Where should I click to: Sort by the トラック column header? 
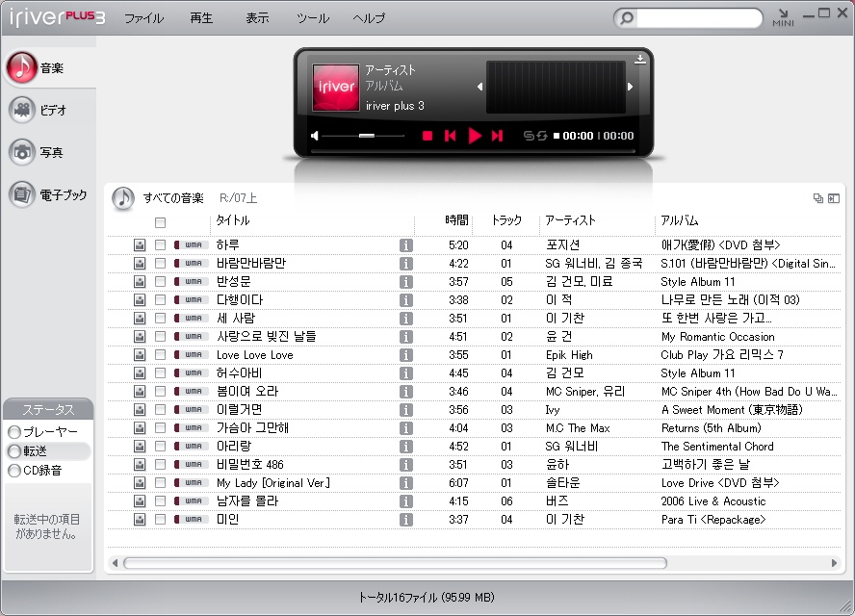pos(506,220)
